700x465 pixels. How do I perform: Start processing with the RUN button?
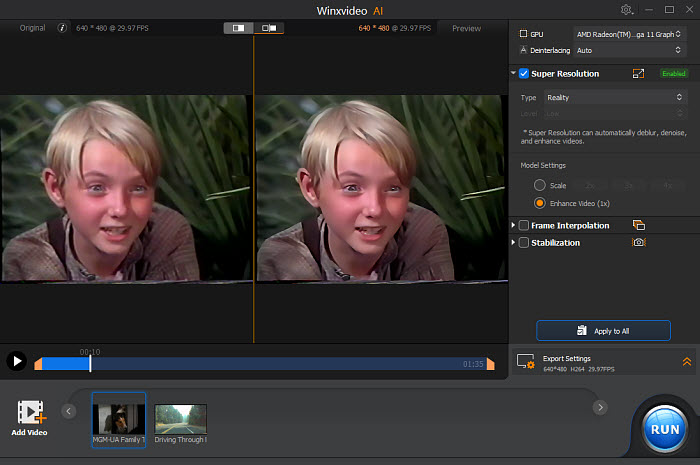click(664, 429)
